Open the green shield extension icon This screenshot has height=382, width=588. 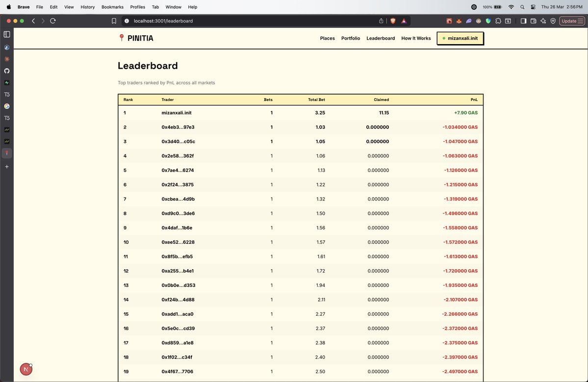(x=488, y=21)
